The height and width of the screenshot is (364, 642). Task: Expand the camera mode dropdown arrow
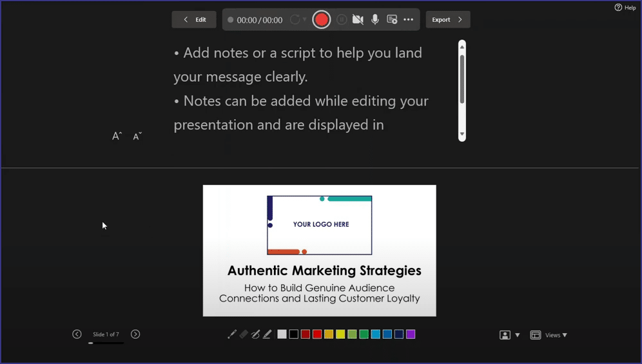point(518,335)
